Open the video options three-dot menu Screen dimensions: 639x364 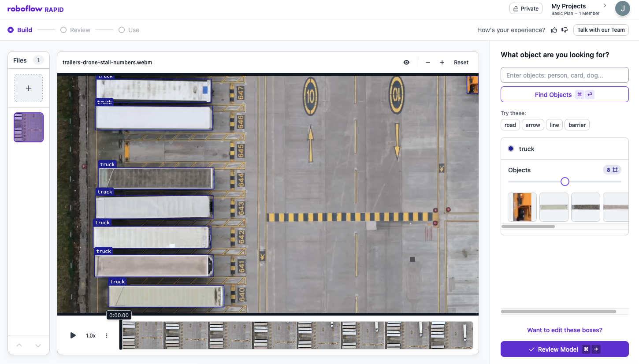click(x=107, y=335)
